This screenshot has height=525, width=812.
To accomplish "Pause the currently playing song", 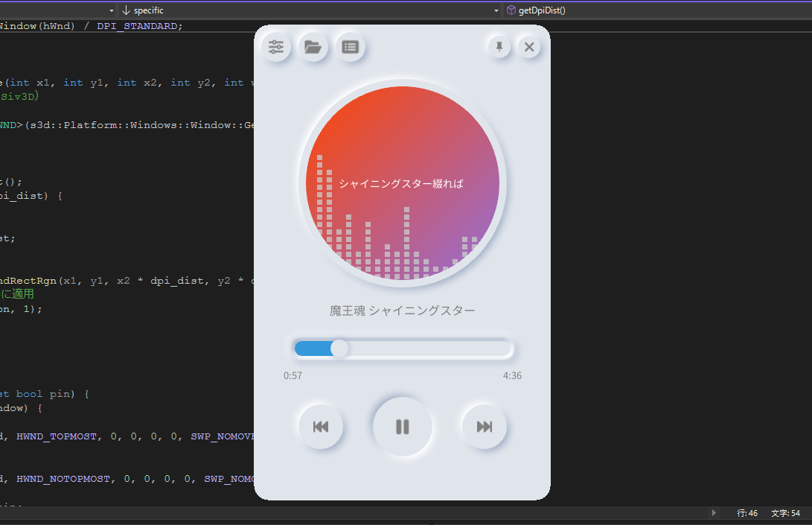I will coord(402,427).
